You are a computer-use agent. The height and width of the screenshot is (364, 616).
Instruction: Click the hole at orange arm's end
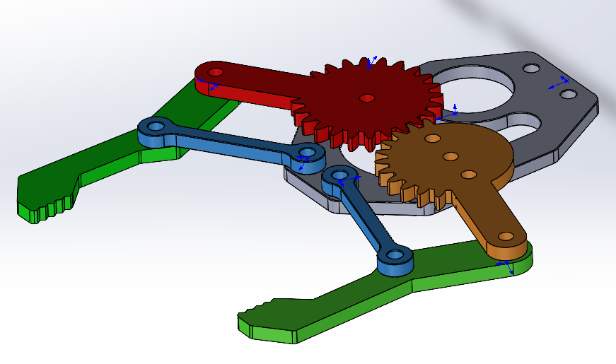pos(505,235)
